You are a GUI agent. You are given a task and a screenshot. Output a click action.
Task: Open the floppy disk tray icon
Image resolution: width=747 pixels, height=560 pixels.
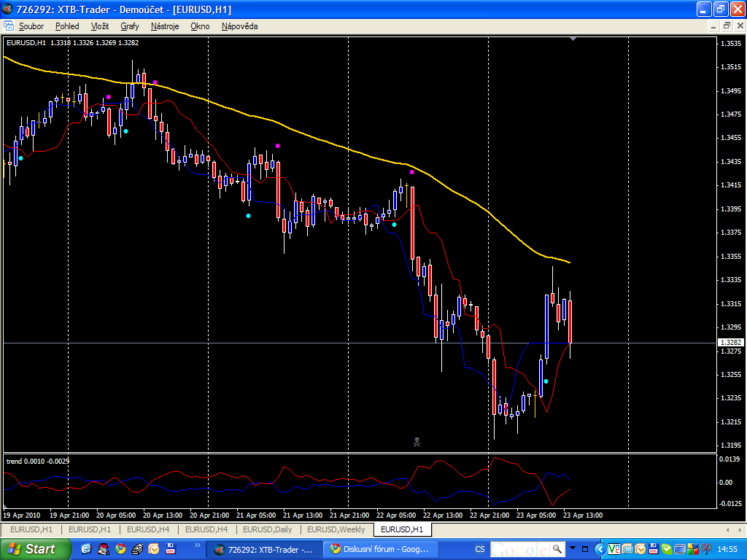point(654,549)
